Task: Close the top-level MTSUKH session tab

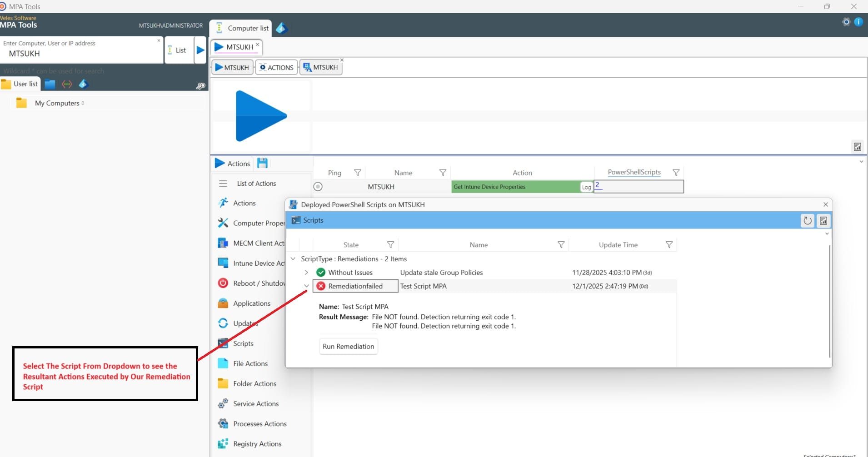Action: [x=257, y=44]
